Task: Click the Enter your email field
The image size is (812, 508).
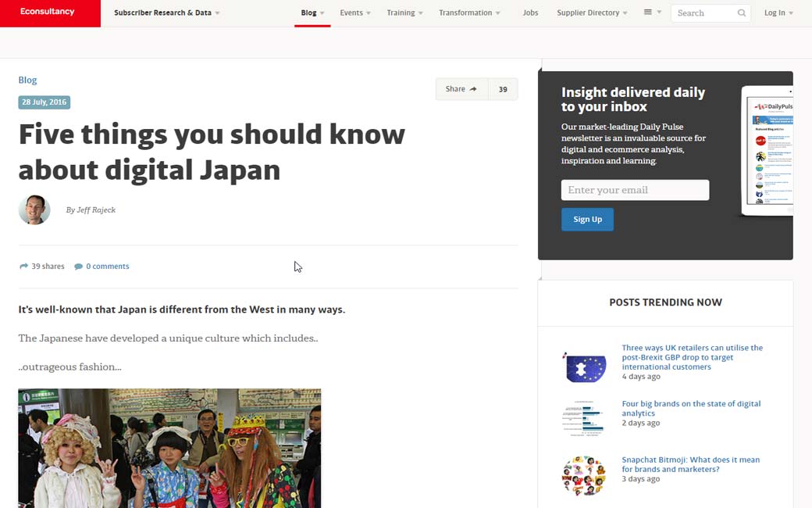Action: 635,190
